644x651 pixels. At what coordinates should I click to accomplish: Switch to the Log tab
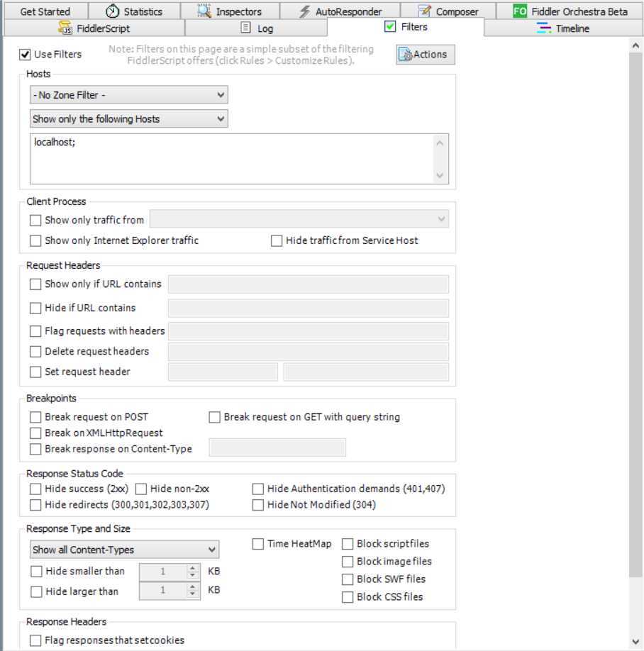coord(256,28)
